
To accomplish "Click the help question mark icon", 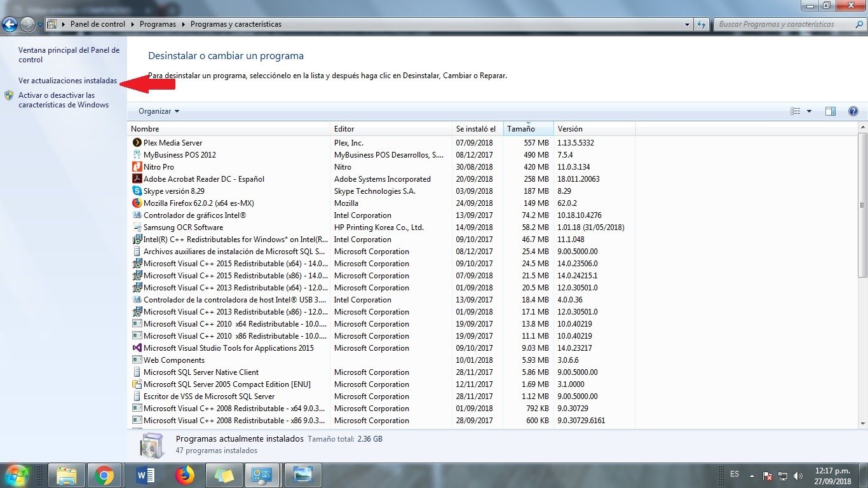I will point(853,111).
